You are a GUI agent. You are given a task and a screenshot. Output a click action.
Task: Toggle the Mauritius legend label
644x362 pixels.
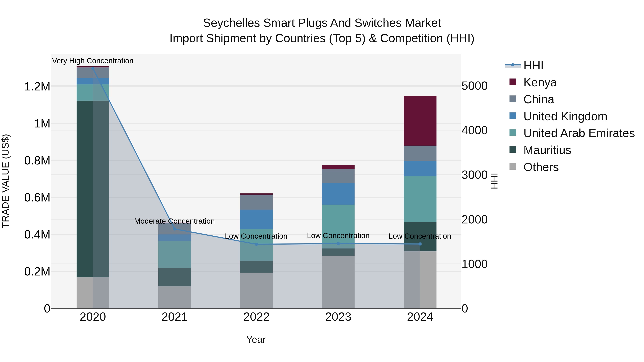547,150
